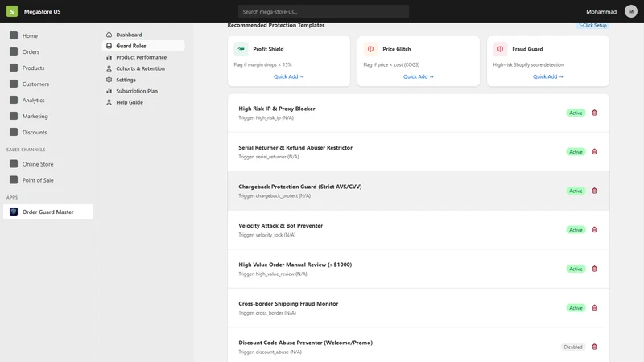Click the MegaStore US Shopify logo icon
Viewport: 644px width, 362px height.
[12, 11]
